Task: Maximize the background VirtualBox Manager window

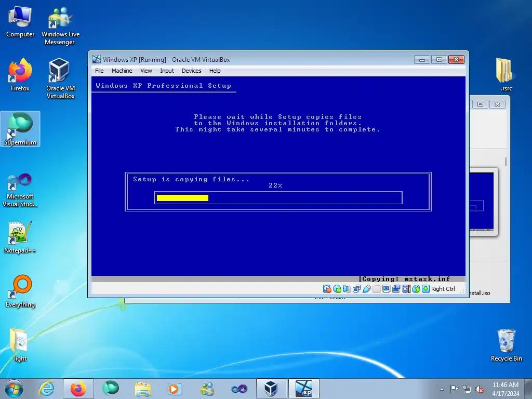Action: click(x=480, y=104)
